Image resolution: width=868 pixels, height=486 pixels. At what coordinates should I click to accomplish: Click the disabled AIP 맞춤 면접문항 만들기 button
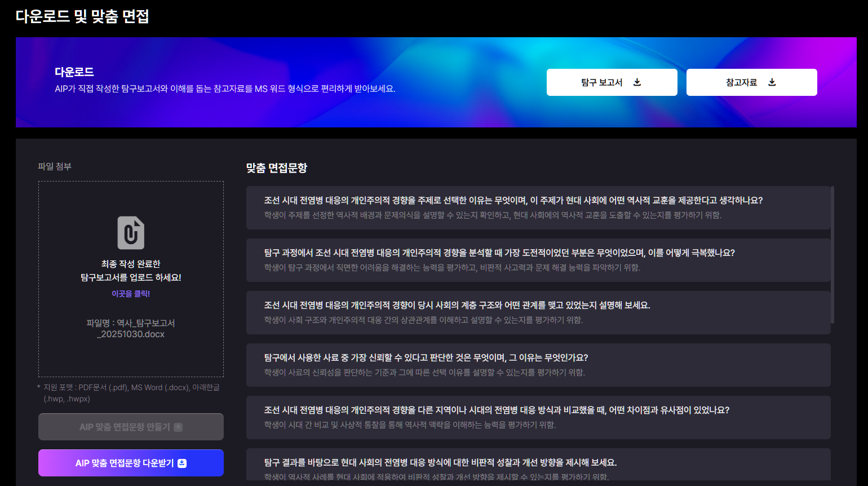point(131,426)
